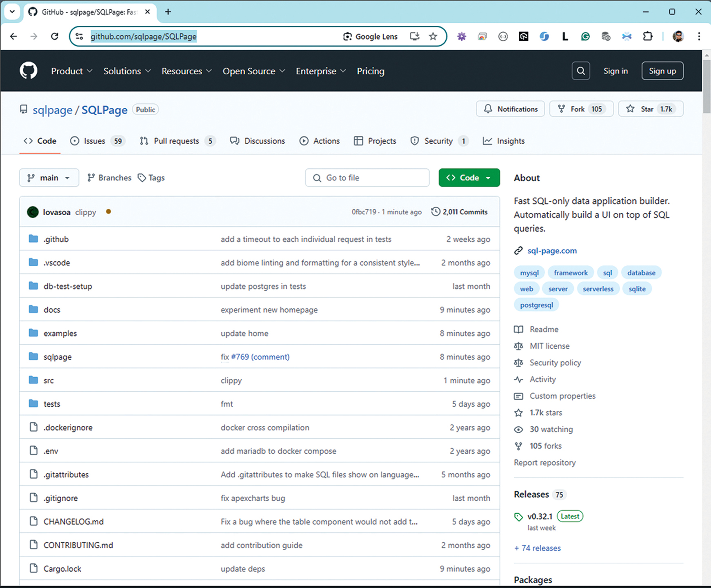The image size is (711, 588).
Task: Switch to the Issues tab
Action: pos(97,141)
